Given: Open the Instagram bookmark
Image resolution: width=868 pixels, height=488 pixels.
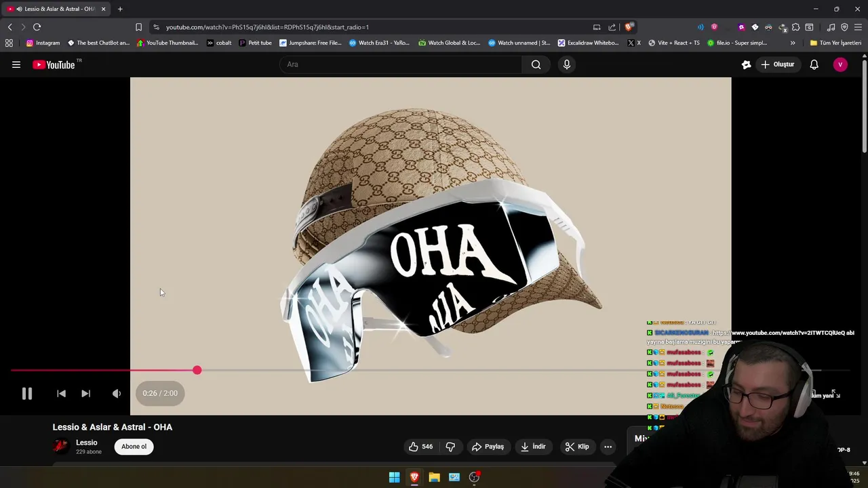Looking at the screenshot, I should 43,43.
